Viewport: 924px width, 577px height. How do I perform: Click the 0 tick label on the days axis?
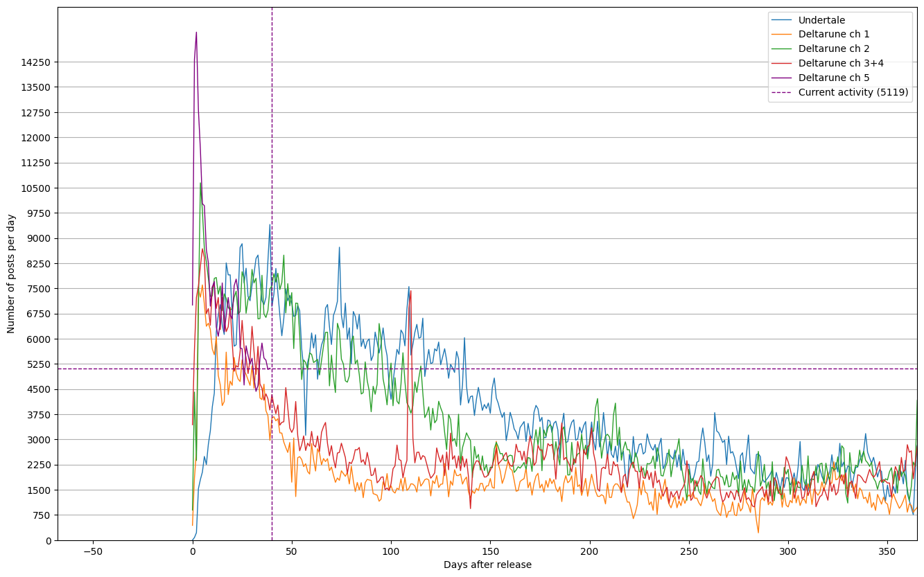[x=193, y=552]
